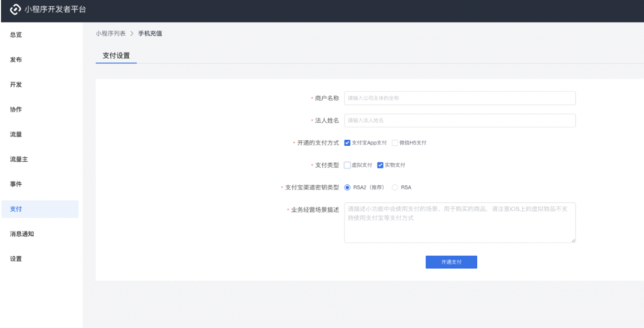Open 流量主 sidebar item

[x=19, y=160]
